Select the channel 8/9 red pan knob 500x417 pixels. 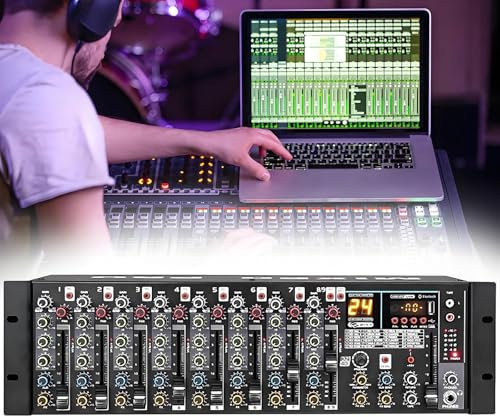332,313
